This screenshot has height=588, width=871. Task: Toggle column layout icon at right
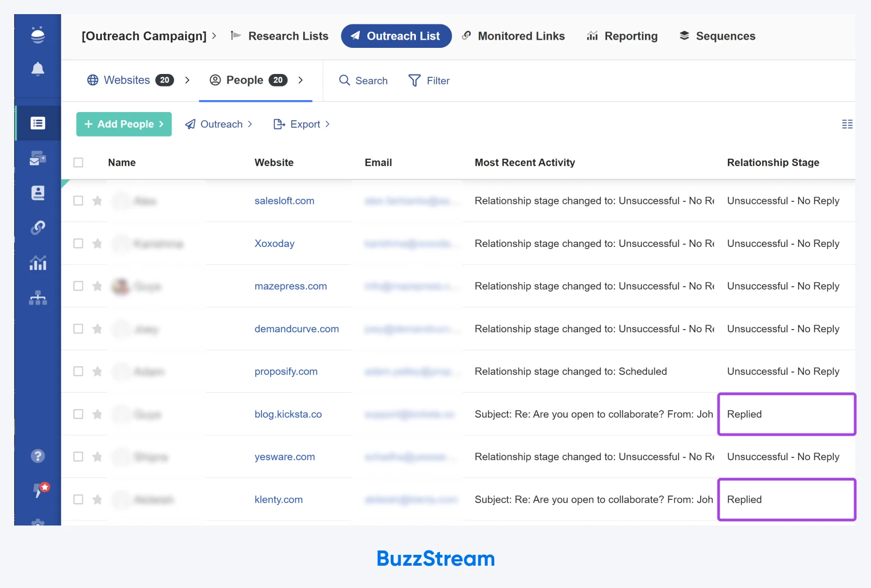pos(847,124)
